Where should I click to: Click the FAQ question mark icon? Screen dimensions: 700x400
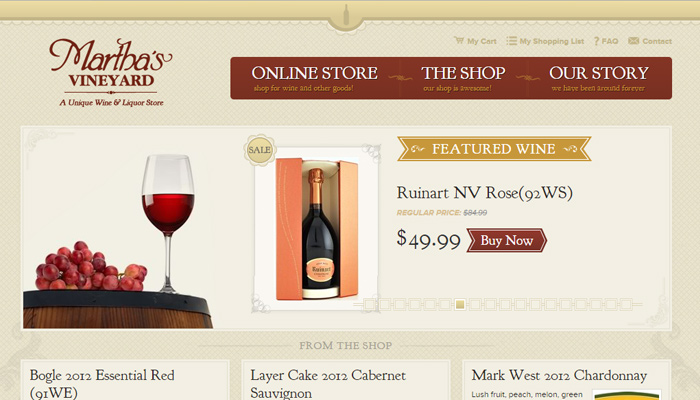[596, 41]
